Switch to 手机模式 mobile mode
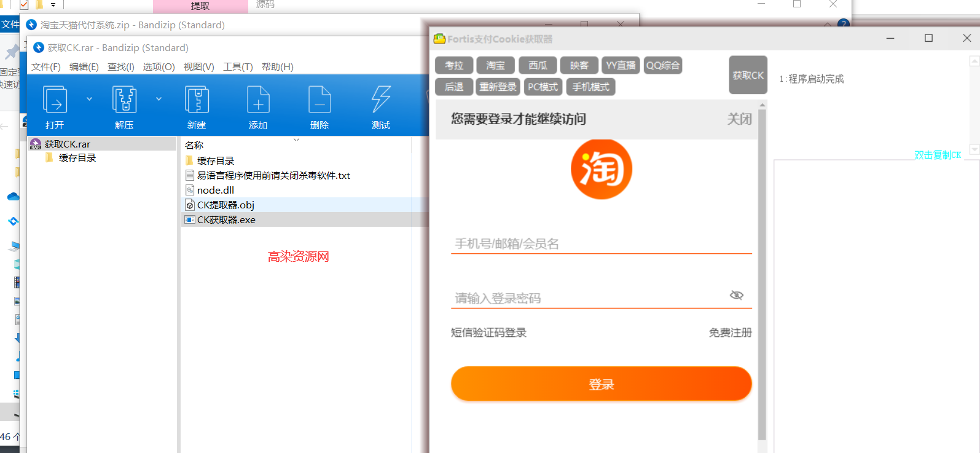980x453 pixels. point(590,87)
